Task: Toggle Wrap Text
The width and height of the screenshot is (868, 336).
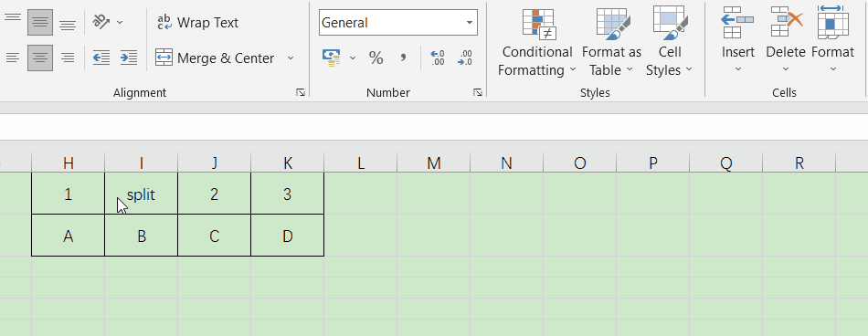Action: 197,23
